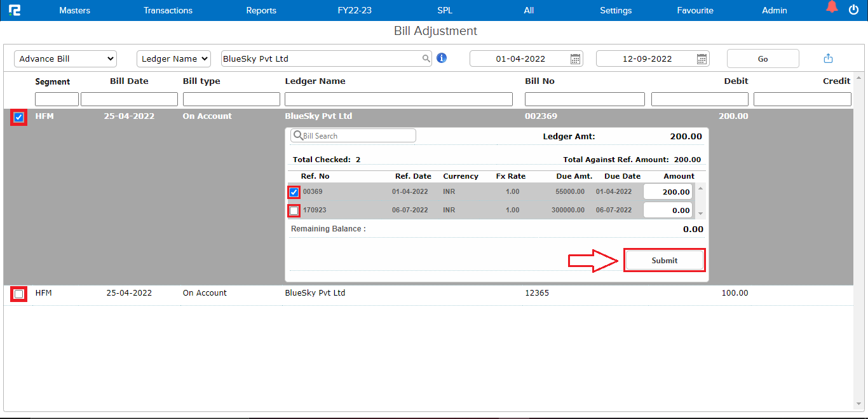Click the app logo in top-left corner

(14, 10)
